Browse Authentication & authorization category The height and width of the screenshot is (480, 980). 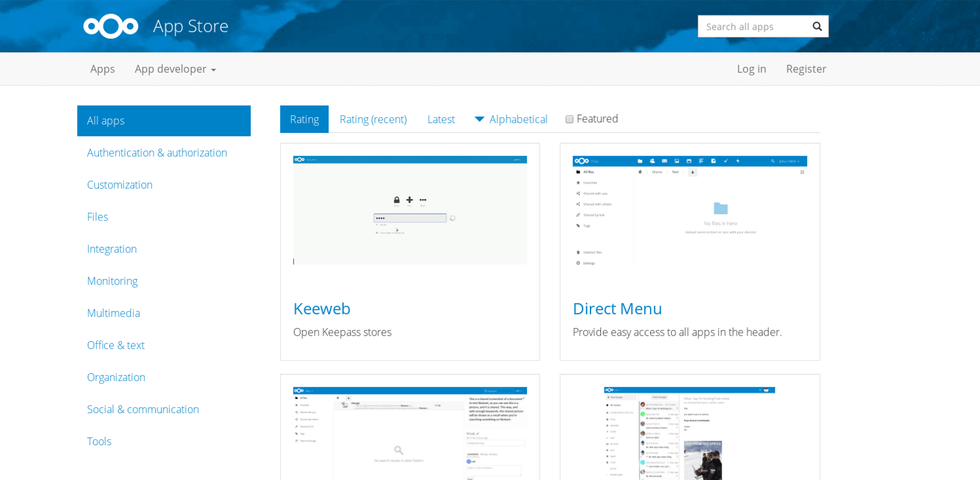157,152
